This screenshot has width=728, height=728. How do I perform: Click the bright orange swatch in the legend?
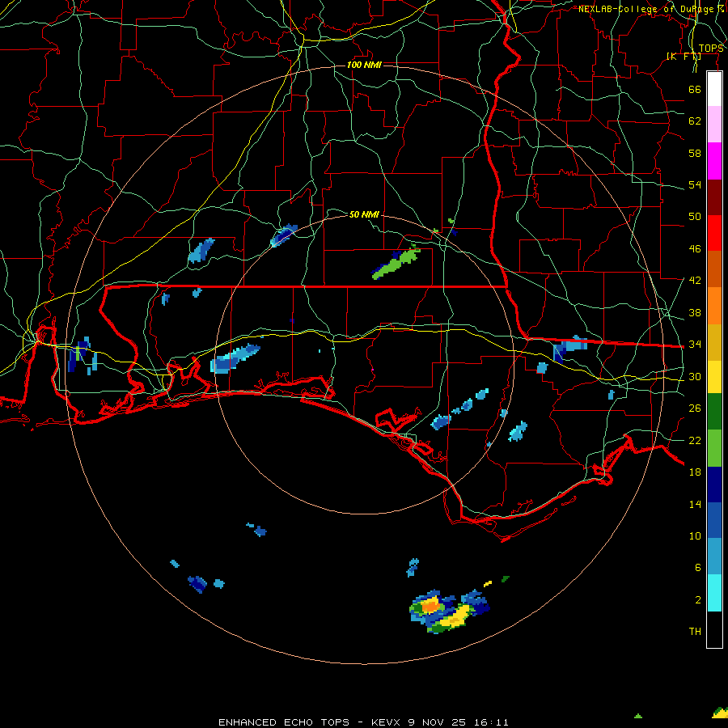tap(714, 306)
